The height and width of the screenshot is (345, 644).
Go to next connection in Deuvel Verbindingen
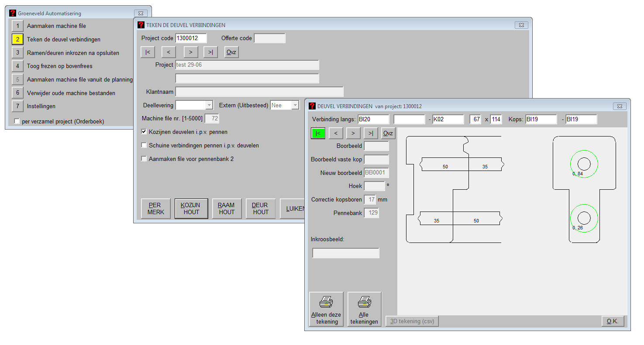pos(353,133)
